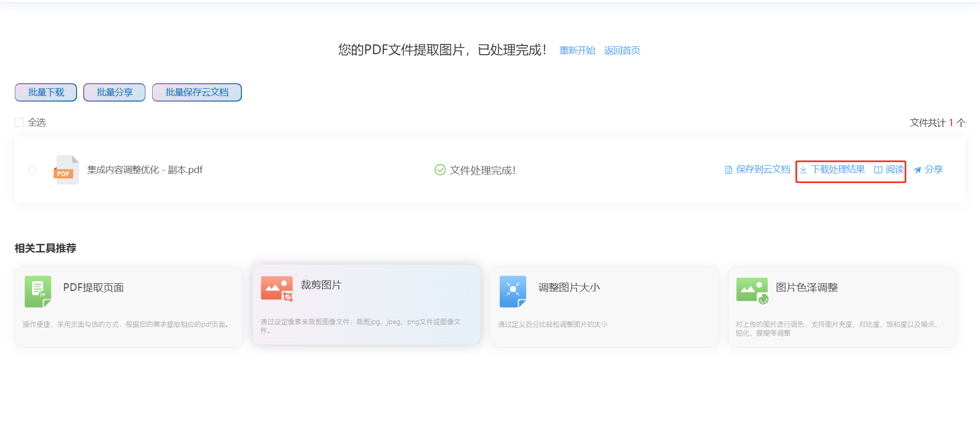
Task: Click the PDF提取页面 tool icon
Action: tap(38, 291)
